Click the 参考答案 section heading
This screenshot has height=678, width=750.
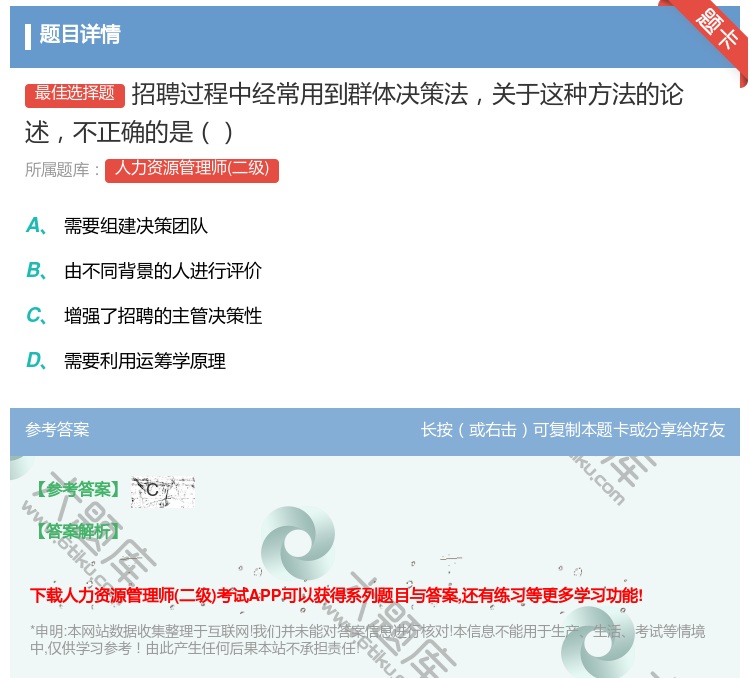tap(57, 430)
